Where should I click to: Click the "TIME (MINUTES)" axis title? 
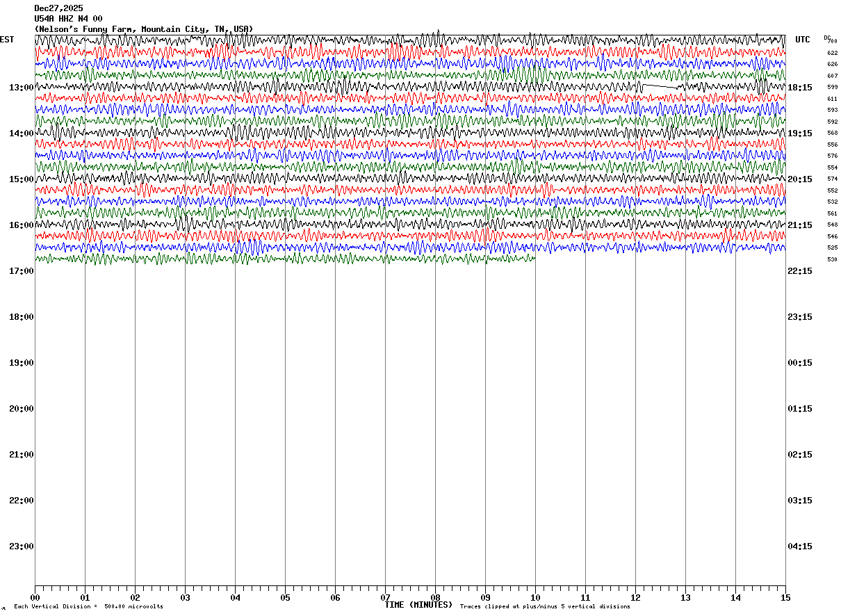click(x=418, y=605)
